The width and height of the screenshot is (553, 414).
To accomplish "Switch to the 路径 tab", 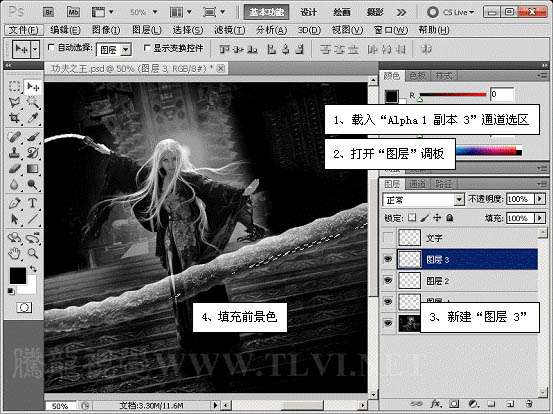I will click(443, 184).
